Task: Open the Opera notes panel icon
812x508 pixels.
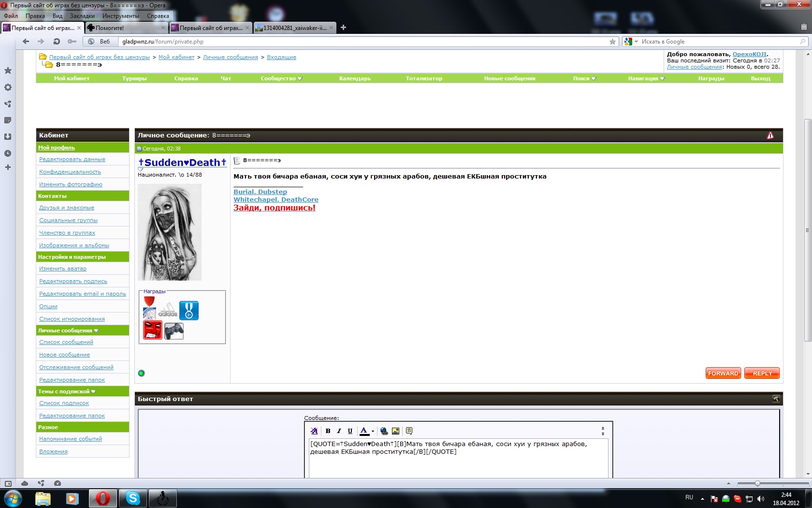Action: point(8,120)
